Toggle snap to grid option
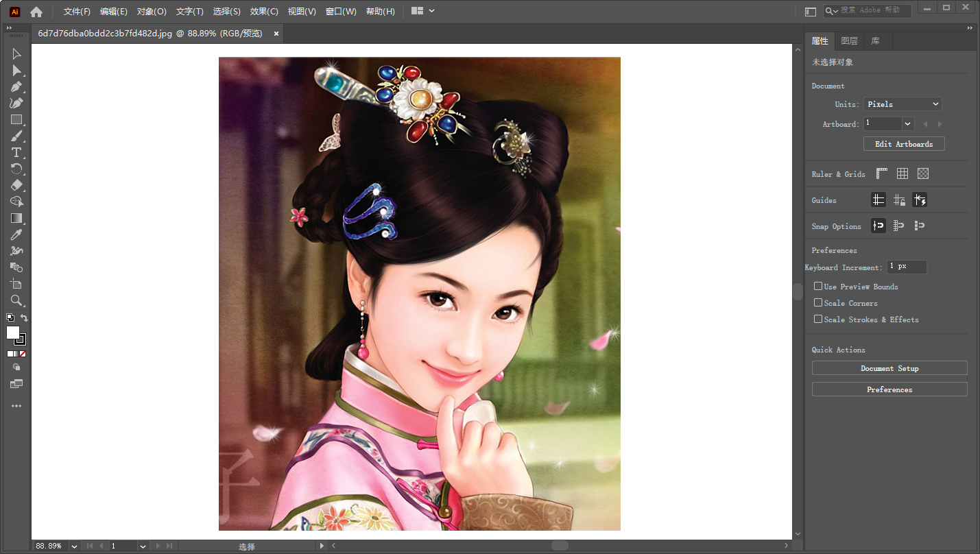This screenshot has height=554, width=980. point(899,226)
